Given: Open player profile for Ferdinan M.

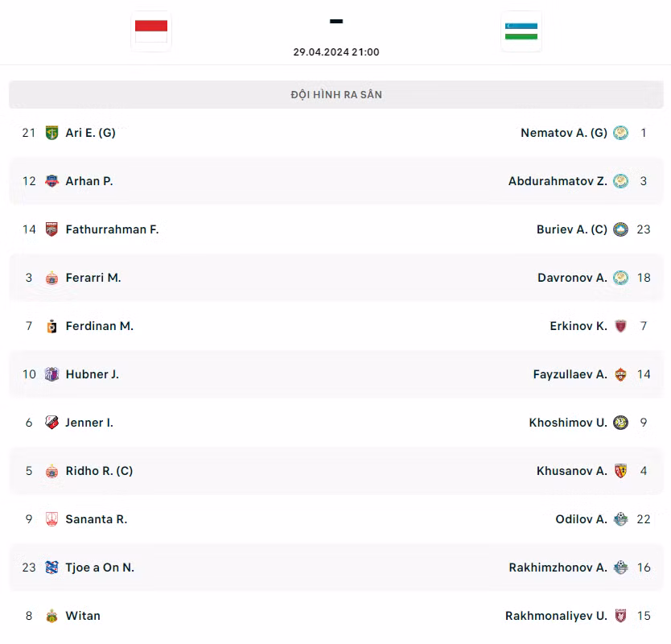Looking at the screenshot, I should (100, 326).
